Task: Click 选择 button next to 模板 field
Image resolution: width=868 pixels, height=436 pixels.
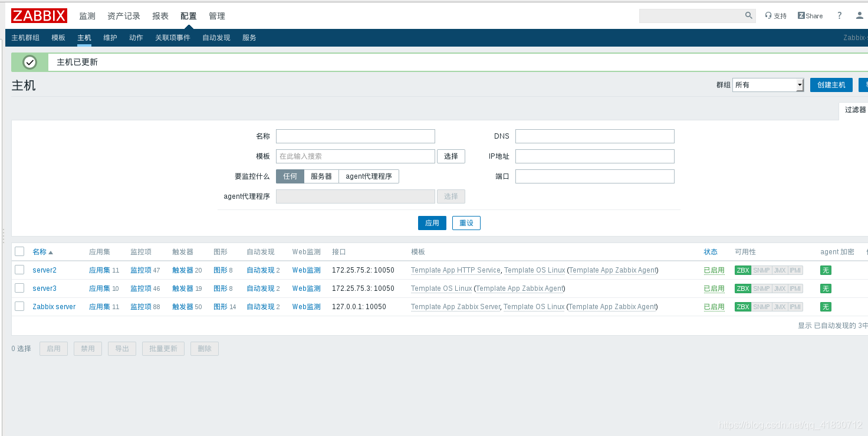Action: point(451,156)
